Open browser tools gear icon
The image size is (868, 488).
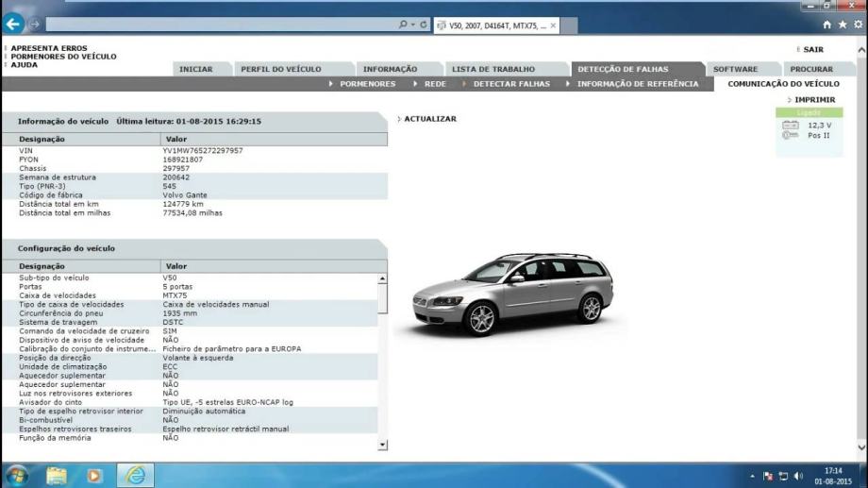click(x=858, y=25)
